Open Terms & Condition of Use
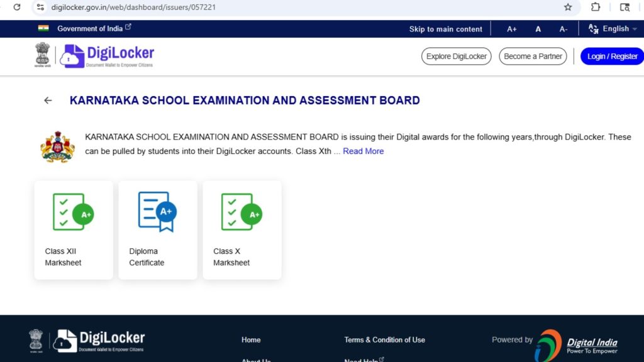The height and width of the screenshot is (362, 644). pyautogui.click(x=384, y=339)
